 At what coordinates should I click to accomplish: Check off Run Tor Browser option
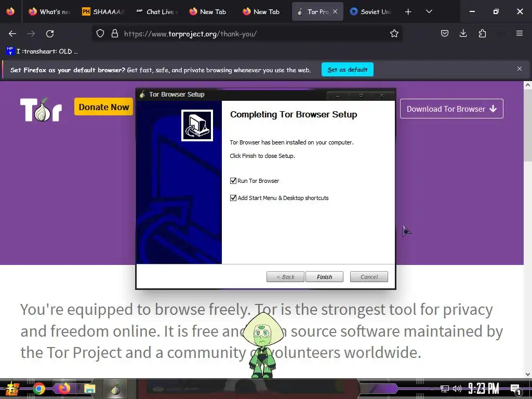point(233,181)
